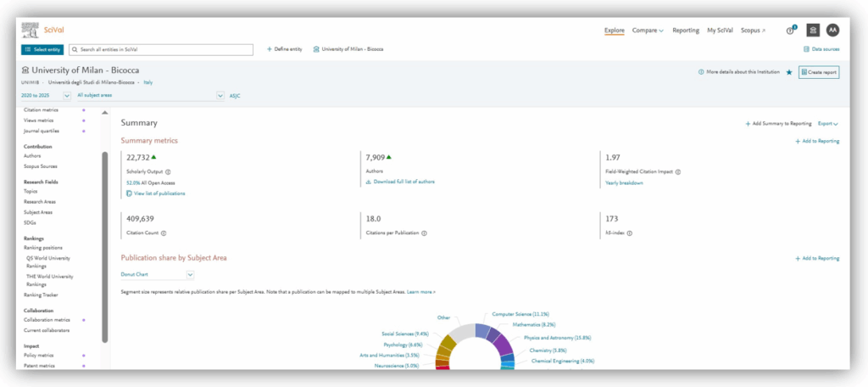Click the University of Milan - Bicocca entity chip
868x387 pixels.
click(x=348, y=49)
